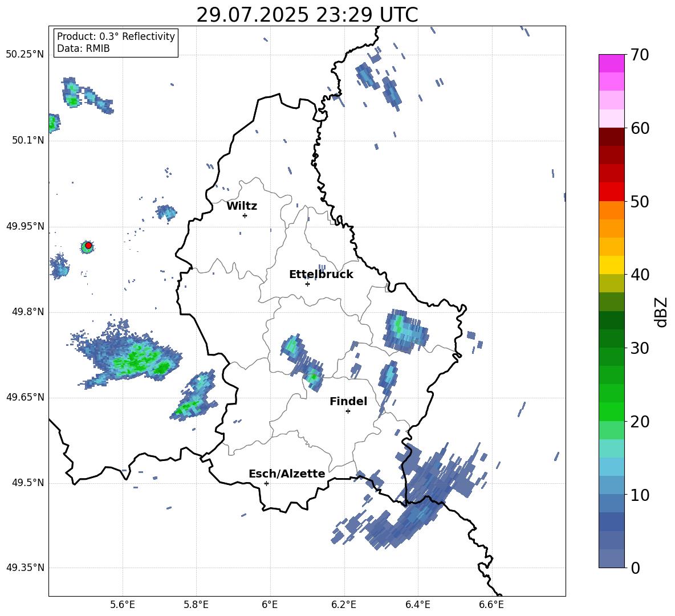Click the top-left echo cluster near 50.18°N
Viewport: 675px width, 616px height.
tap(87, 97)
